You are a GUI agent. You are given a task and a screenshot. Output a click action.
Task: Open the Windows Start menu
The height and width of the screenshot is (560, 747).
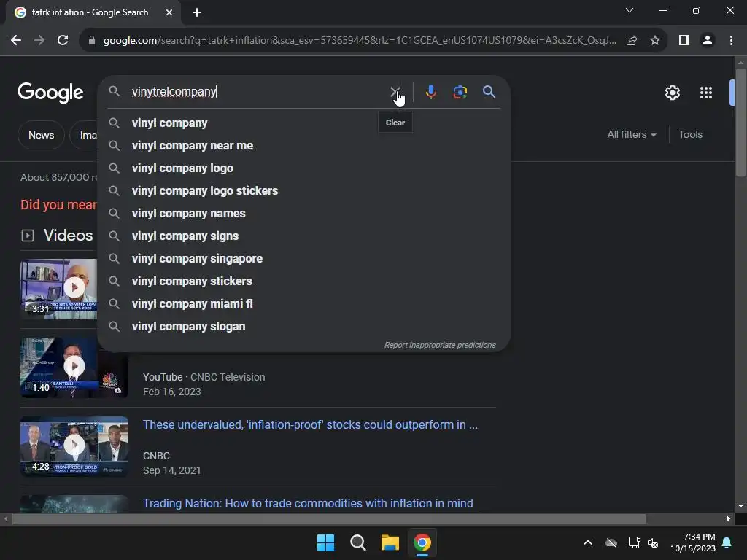pos(326,542)
